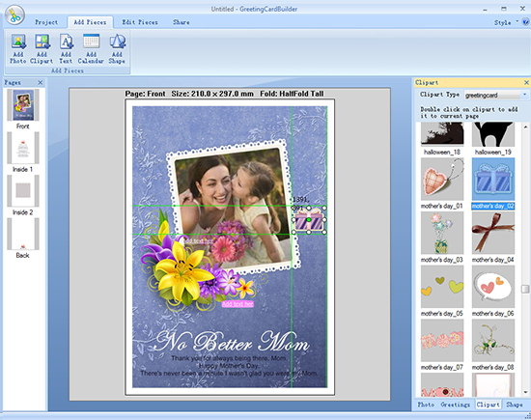Go to the Share tab
This screenshot has height=420, width=531.
click(182, 22)
